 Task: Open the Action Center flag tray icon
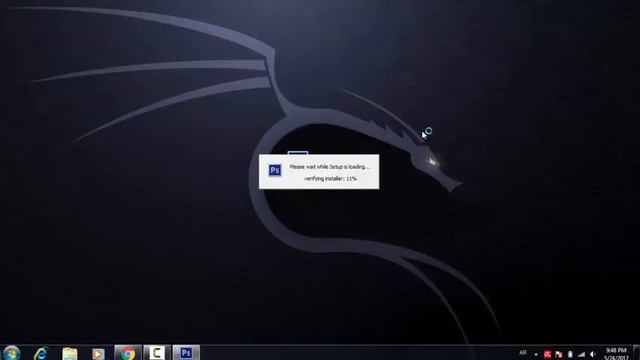click(x=559, y=355)
